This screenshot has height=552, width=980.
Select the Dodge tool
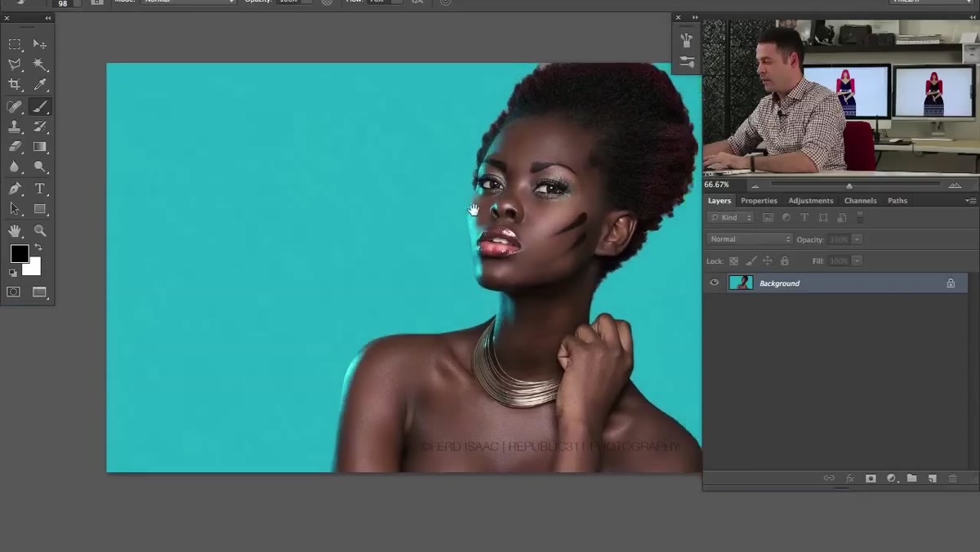(40, 167)
